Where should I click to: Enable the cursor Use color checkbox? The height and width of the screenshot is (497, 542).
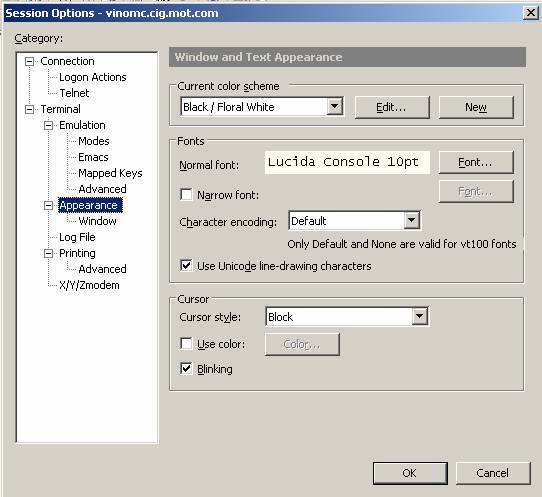click(x=186, y=344)
